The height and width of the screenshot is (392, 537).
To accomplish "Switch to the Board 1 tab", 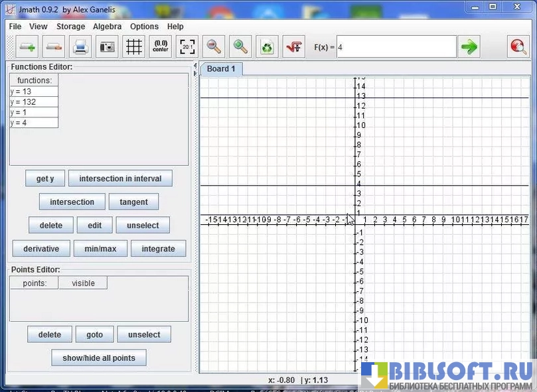I will tap(221, 69).
